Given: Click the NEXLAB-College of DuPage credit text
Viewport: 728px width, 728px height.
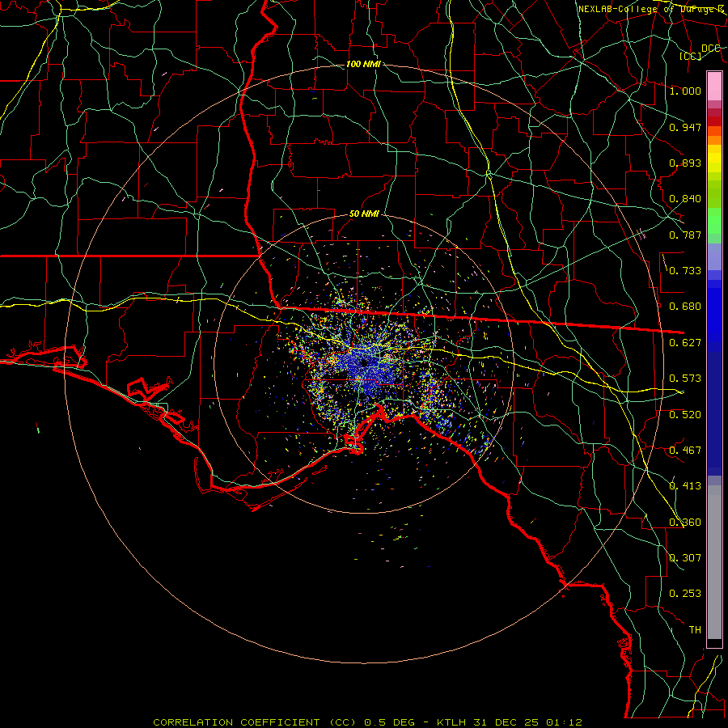Looking at the screenshot, I should point(651,9).
